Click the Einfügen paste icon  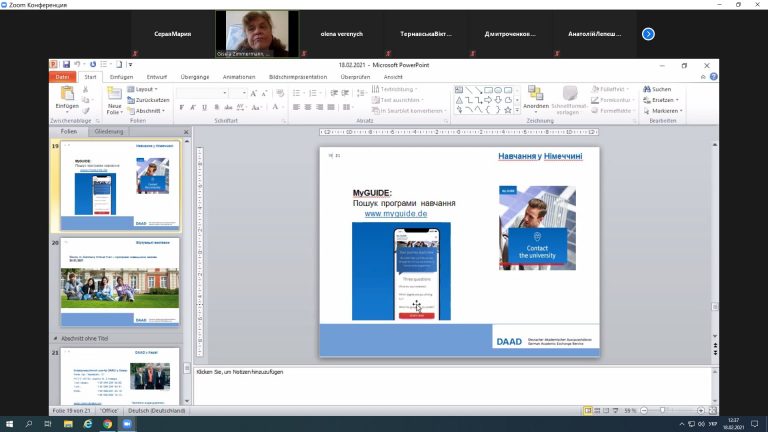[67, 94]
